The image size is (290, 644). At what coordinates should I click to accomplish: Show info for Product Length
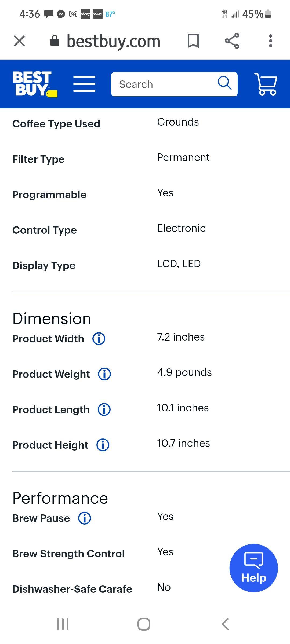coord(104,409)
